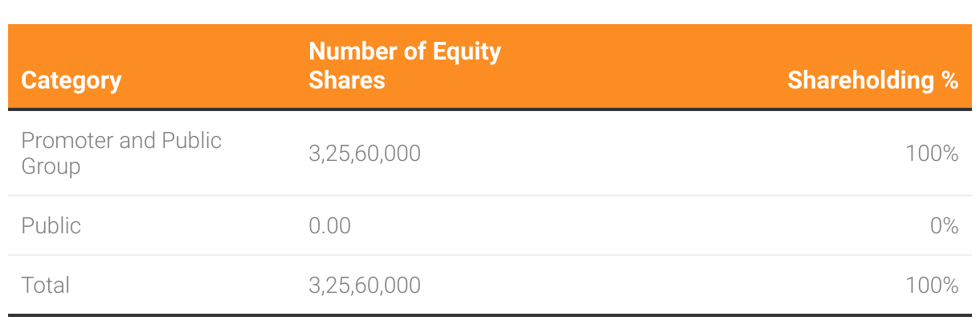Click the "Total" row label

coord(46,285)
